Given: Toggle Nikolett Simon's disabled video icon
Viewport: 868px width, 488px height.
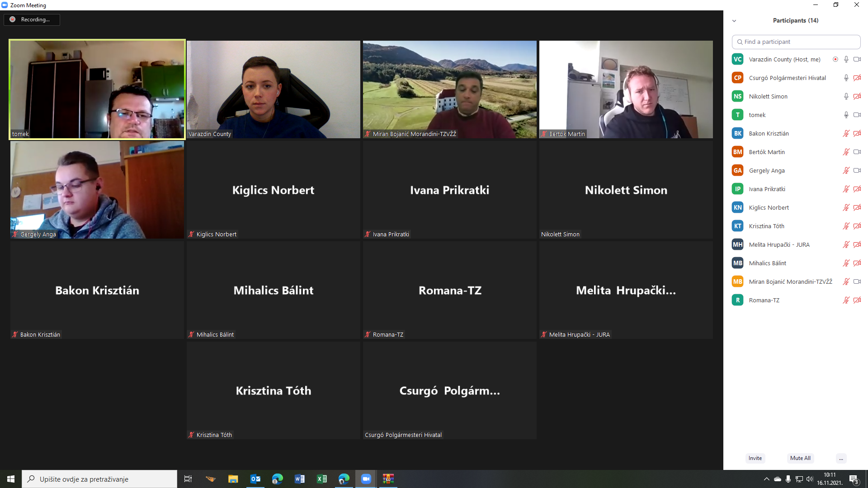Looking at the screenshot, I should [857, 96].
